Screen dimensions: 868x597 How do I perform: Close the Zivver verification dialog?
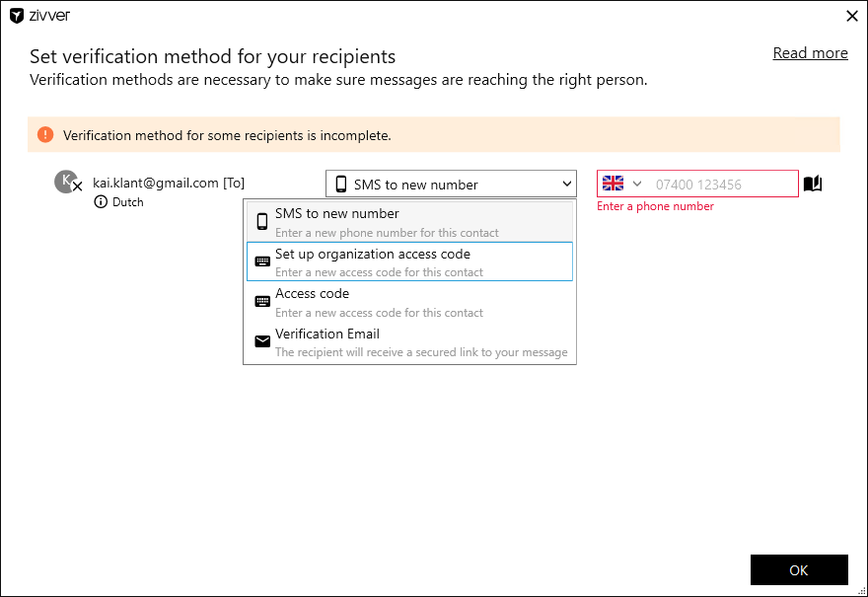pyautogui.click(x=852, y=16)
